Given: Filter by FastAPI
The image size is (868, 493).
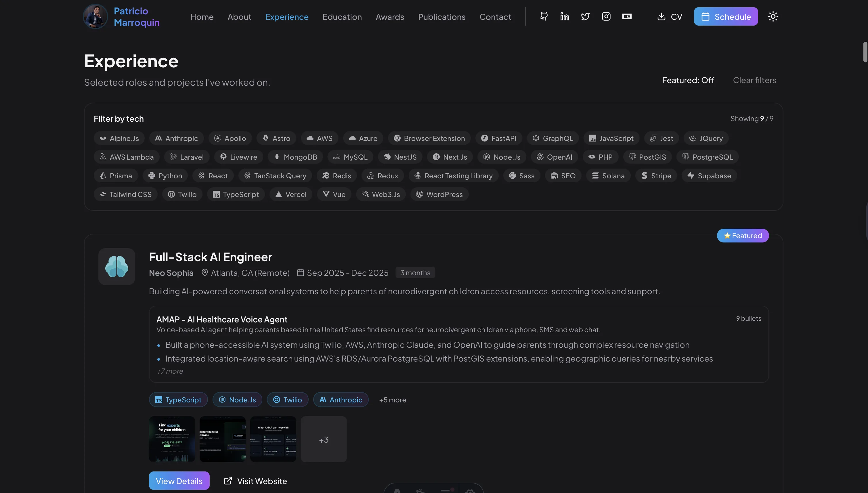Looking at the screenshot, I should [499, 138].
